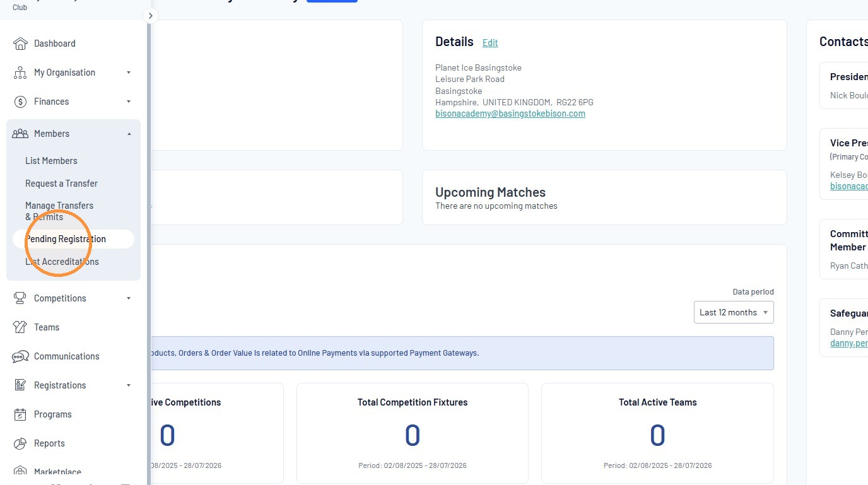Click the Total Competition Fixtures count
Image resolution: width=868 pixels, height=485 pixels.
(x=413, y=435)
